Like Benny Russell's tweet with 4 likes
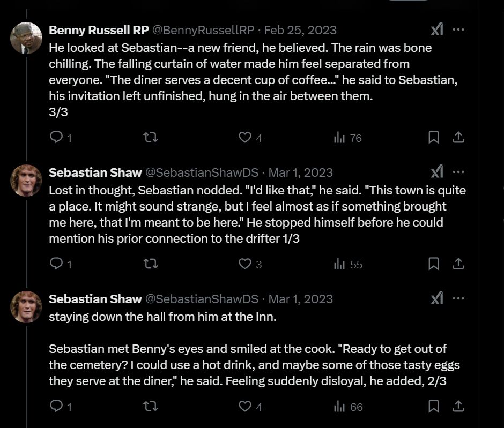The image size is (504, 428). pyautogui.click(x=245, y=138)
